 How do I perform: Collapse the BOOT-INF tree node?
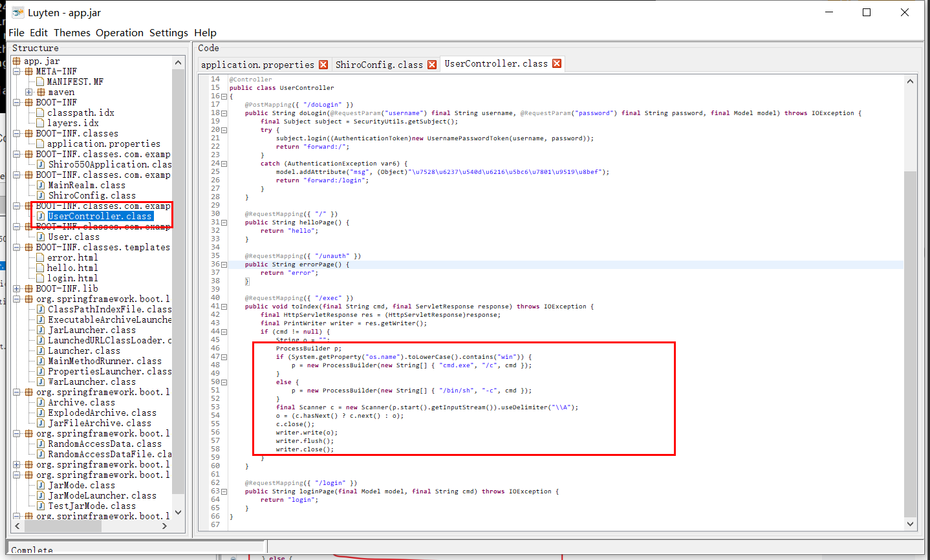[17, 102]
